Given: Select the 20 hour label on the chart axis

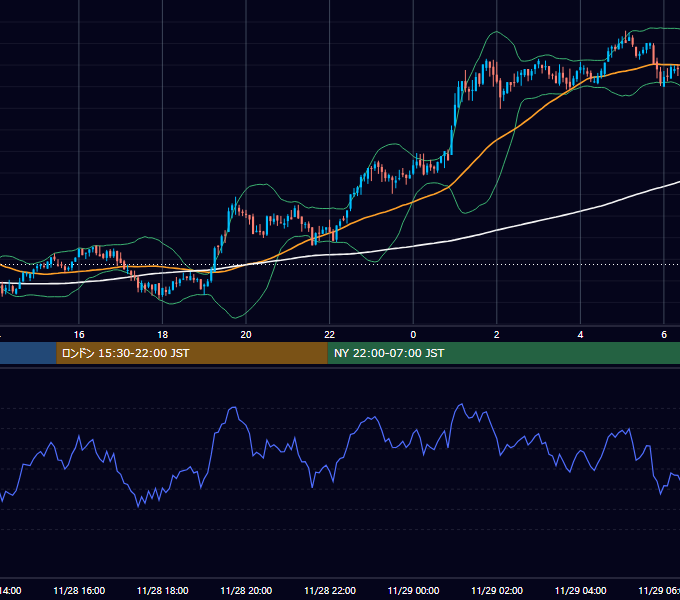Looking at the screenshot, I should coord(246,335).
